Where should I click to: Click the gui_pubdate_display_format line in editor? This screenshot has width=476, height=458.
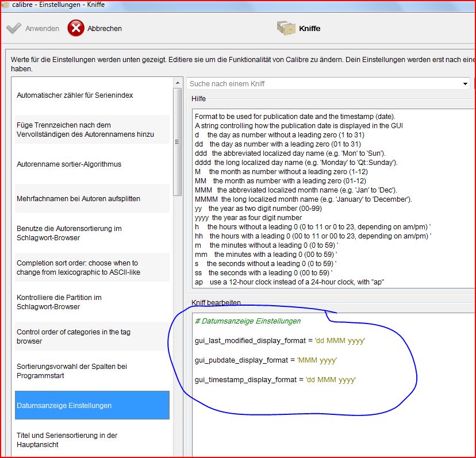tap(266, 360)
